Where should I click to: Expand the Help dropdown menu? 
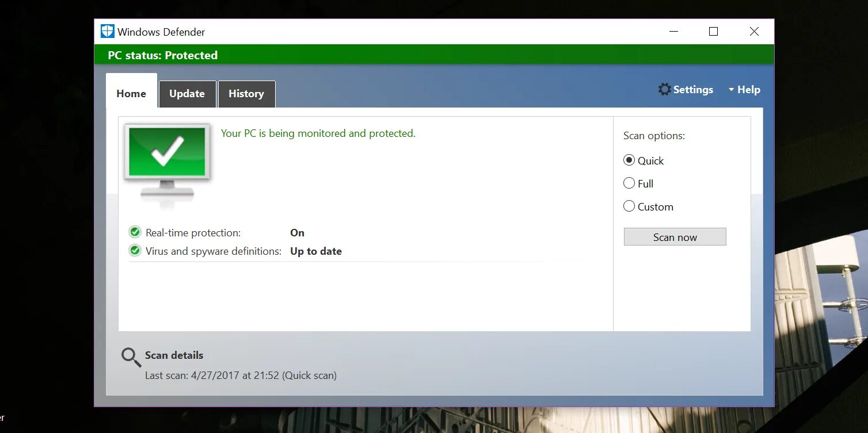point(744,90)
